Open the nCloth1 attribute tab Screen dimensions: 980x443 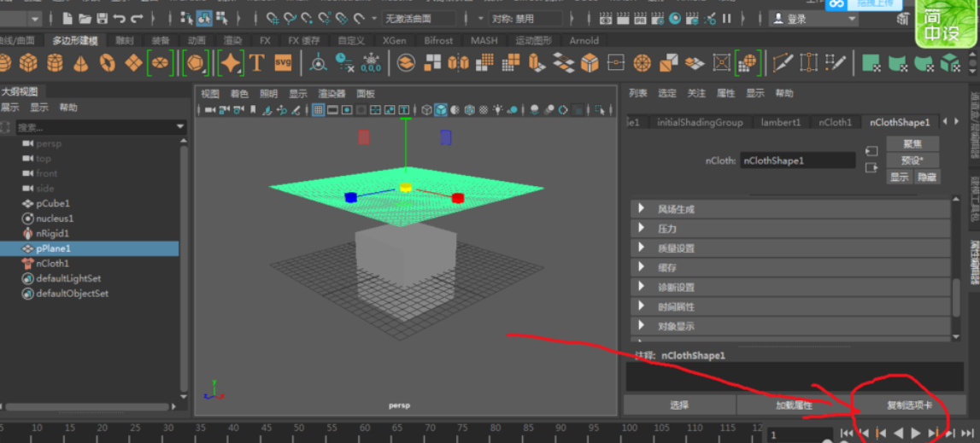(x=835, y=122)
